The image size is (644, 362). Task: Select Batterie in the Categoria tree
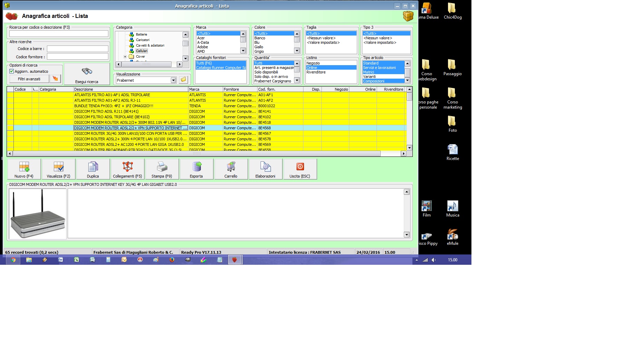click(142, 34)
